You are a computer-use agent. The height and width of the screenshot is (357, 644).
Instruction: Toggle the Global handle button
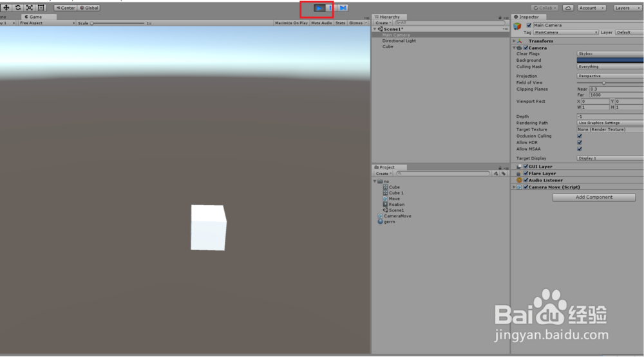point(89,8)
